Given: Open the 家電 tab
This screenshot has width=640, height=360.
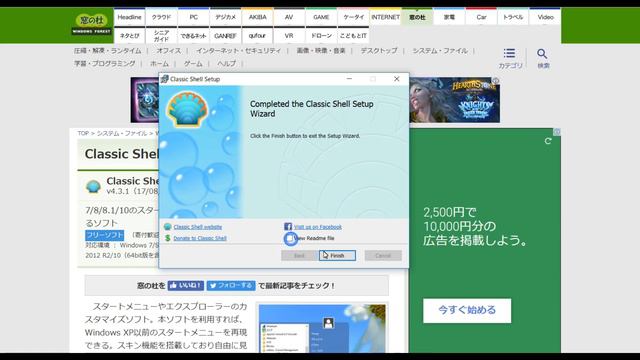Looking at the screenshot, I should pos(449,17).
